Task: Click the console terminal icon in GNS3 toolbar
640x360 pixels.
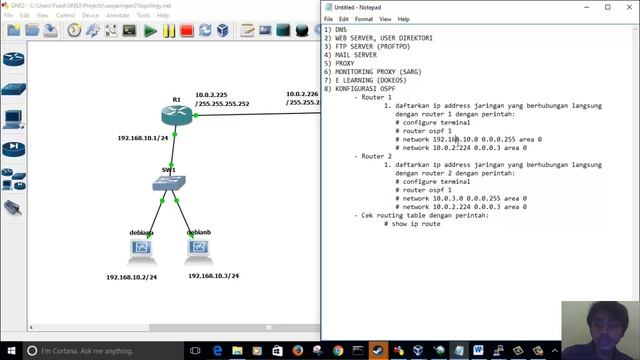Action: (129, 31)
